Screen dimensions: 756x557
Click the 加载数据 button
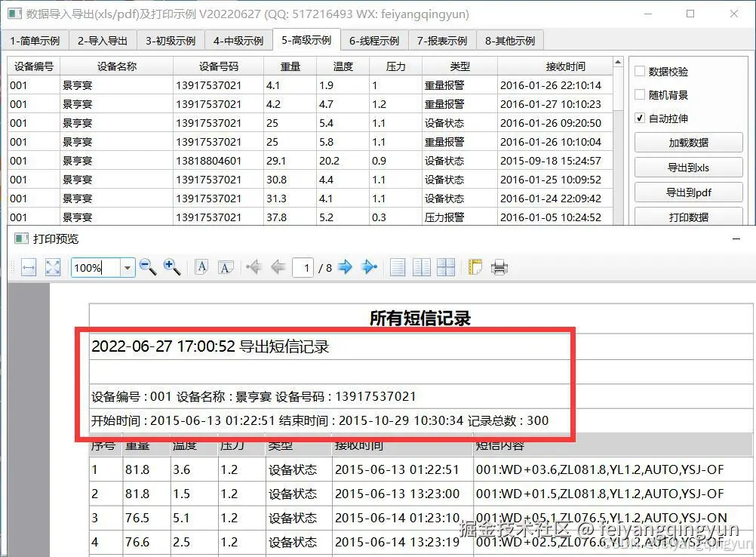(689, 142)
